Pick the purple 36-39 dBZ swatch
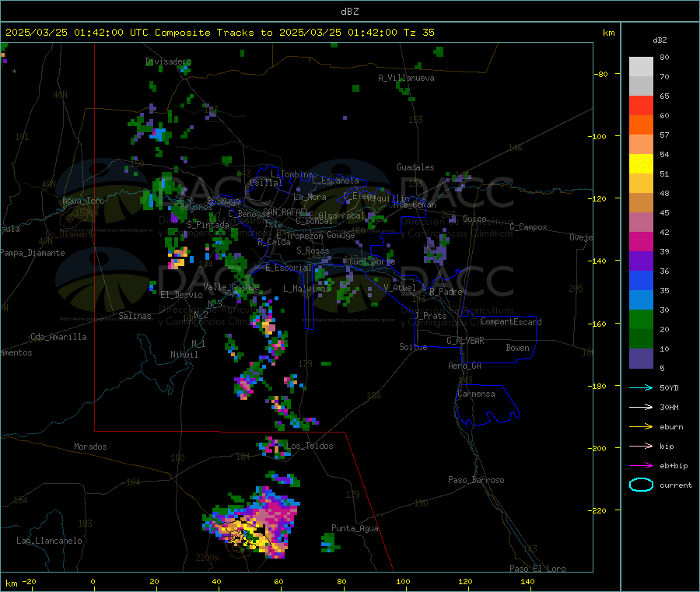The height and width of the screenshot is (592, 700). [641, 261]
